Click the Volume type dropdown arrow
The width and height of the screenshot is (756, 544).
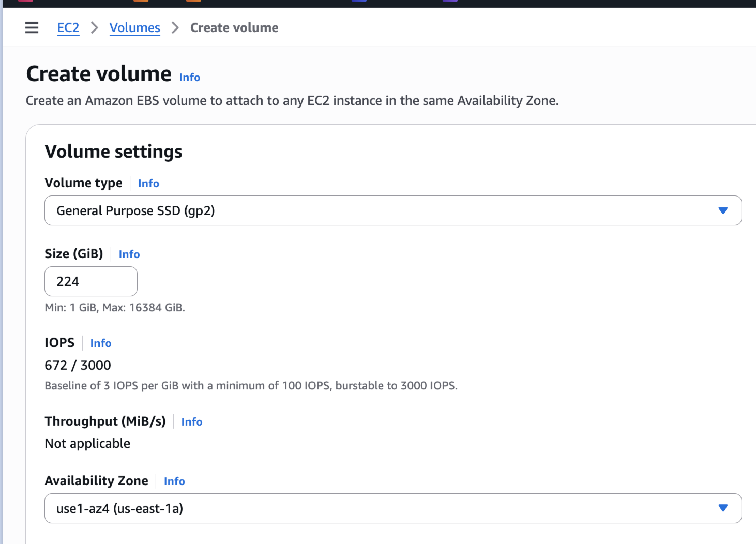(723, 211)
